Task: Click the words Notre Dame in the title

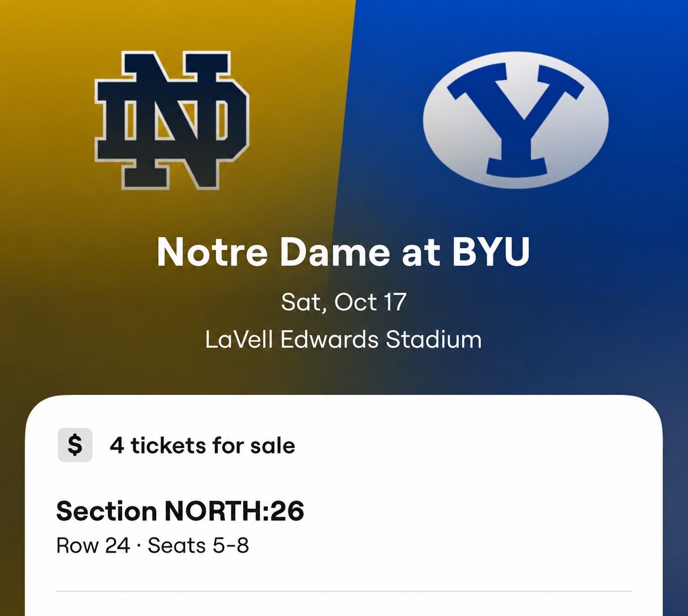Action: point(274,252)
